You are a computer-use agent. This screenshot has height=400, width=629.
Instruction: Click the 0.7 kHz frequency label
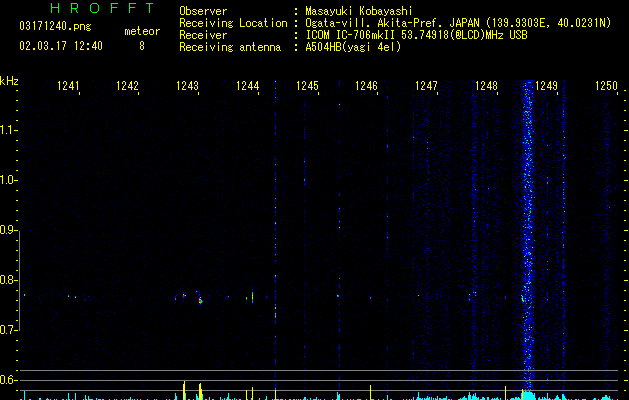pyautogui.click(x=8, y=330)
